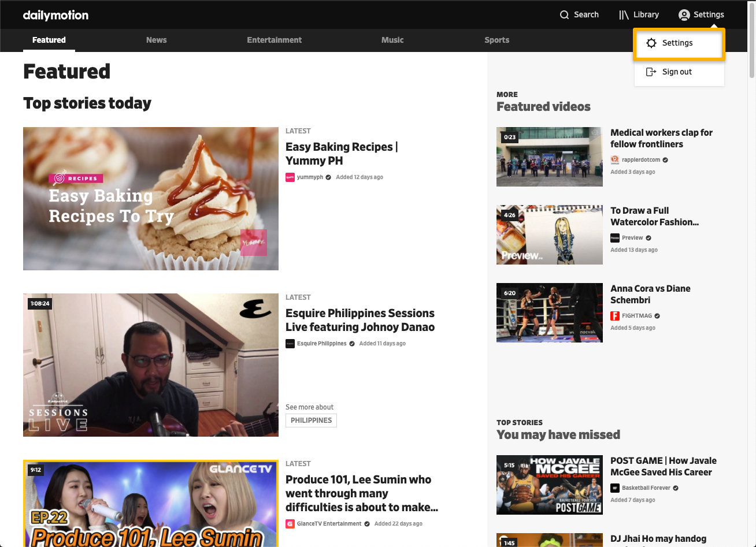756x547 pixels.
Task: Click FIGHTMAG channel avatar icon
Action: tap(615, 316)
